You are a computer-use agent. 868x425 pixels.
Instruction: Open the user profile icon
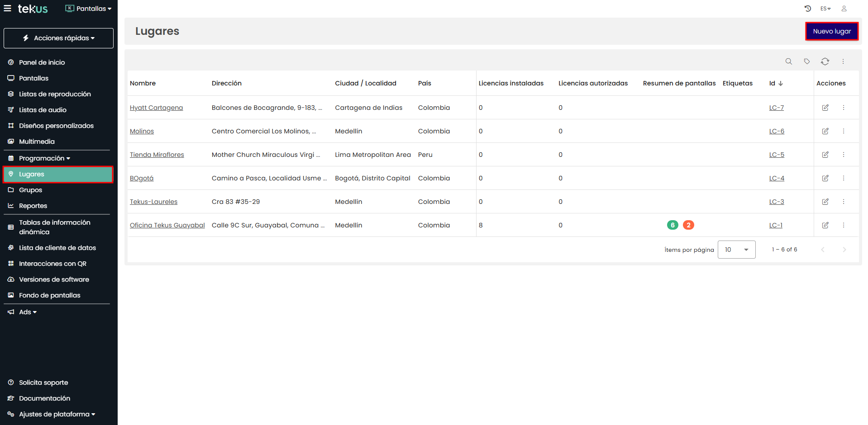coord(844,9)
